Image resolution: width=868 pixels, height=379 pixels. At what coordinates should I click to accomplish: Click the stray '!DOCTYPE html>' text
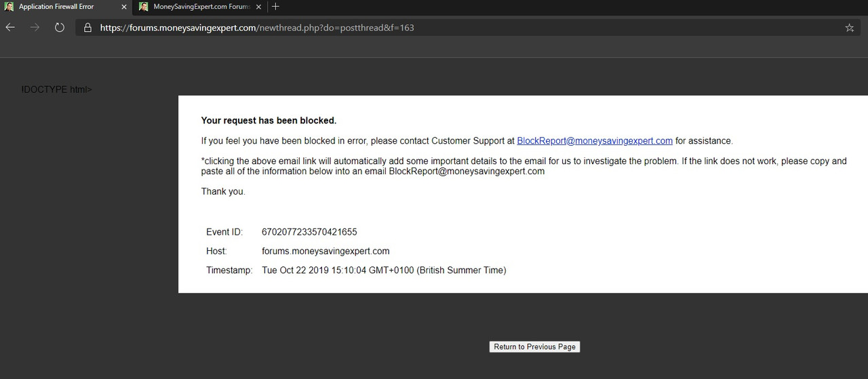coord(56,89)
